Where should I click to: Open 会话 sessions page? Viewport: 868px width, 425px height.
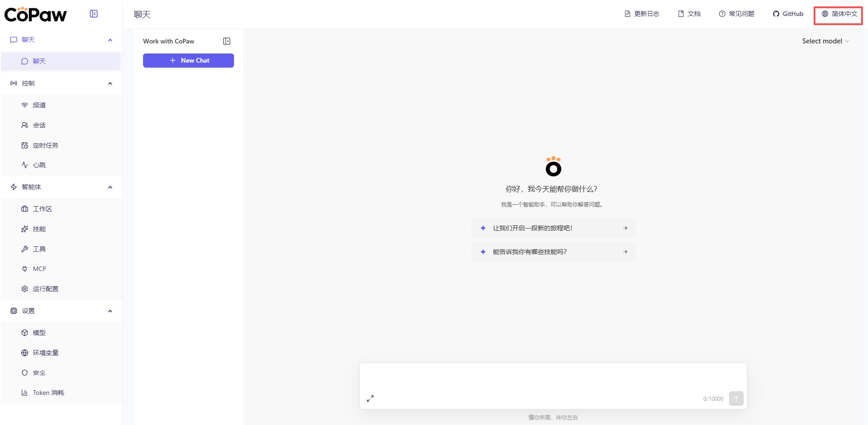click(x=61, y=125)
